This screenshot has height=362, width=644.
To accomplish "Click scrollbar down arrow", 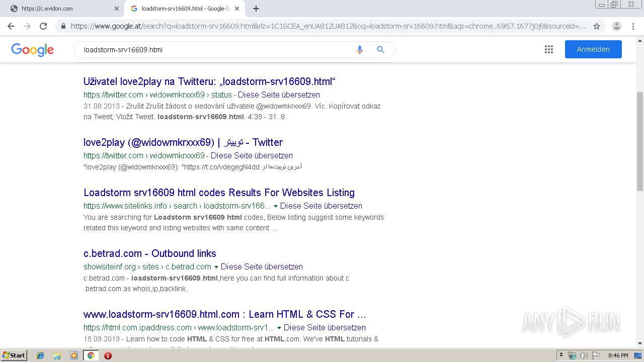I will pos(639,343).
